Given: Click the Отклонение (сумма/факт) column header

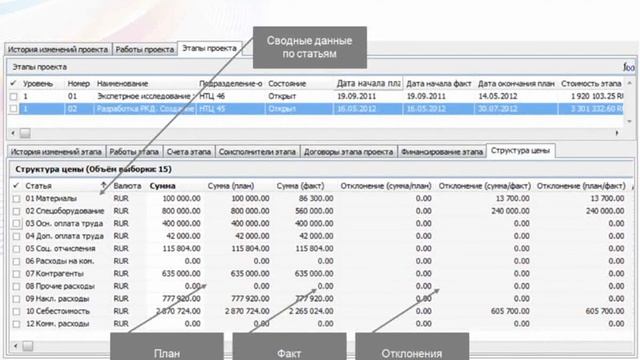Looking at the screenshot, I should [x=484, y=186].
